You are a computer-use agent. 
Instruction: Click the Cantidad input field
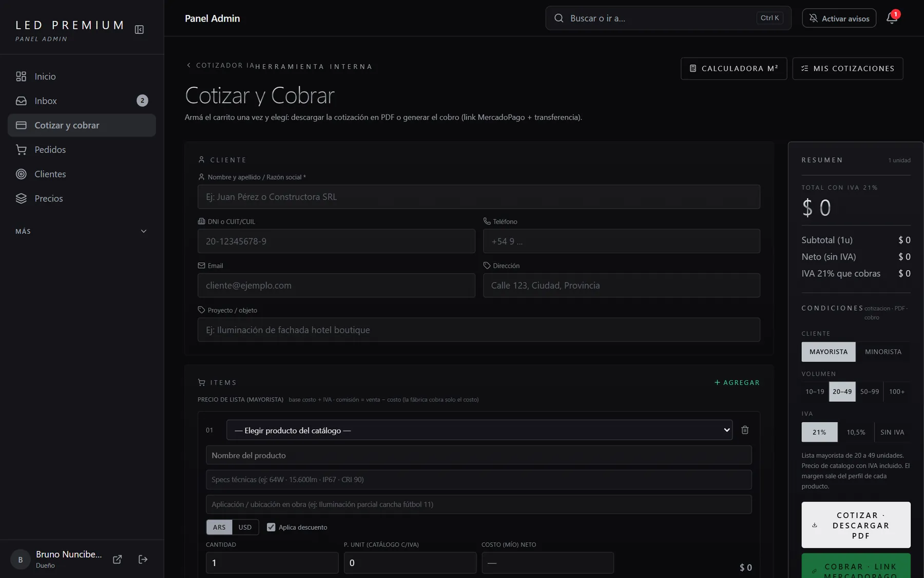272,563
